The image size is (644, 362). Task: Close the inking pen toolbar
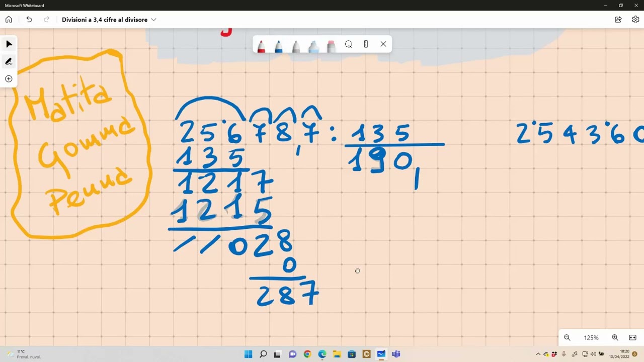[383, 44]
